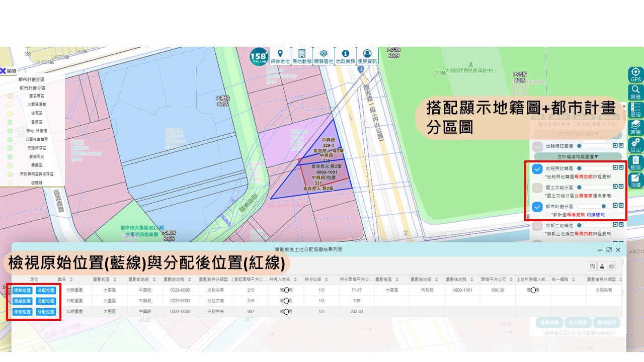The height and width of the screenshot is (362, 644).
Task: Toggle the 地號標註圖層 checkbox
Action: [x=537, y=146]
